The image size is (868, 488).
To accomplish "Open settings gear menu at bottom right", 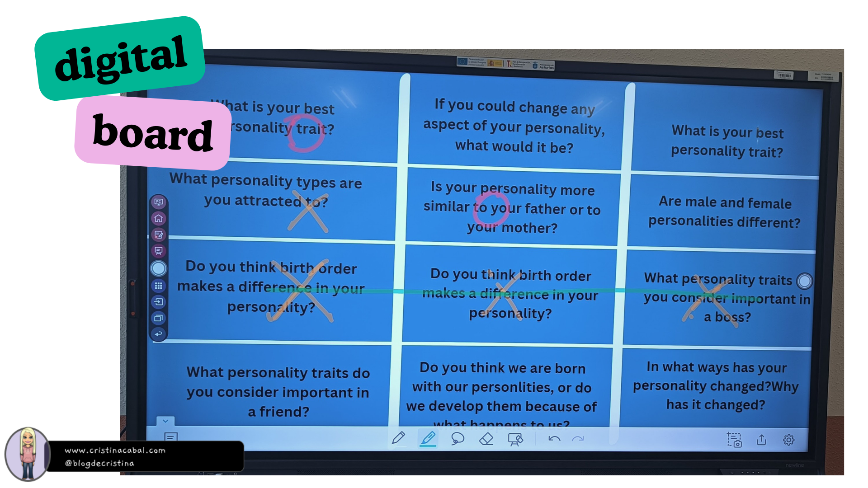I will coord(788,439).
